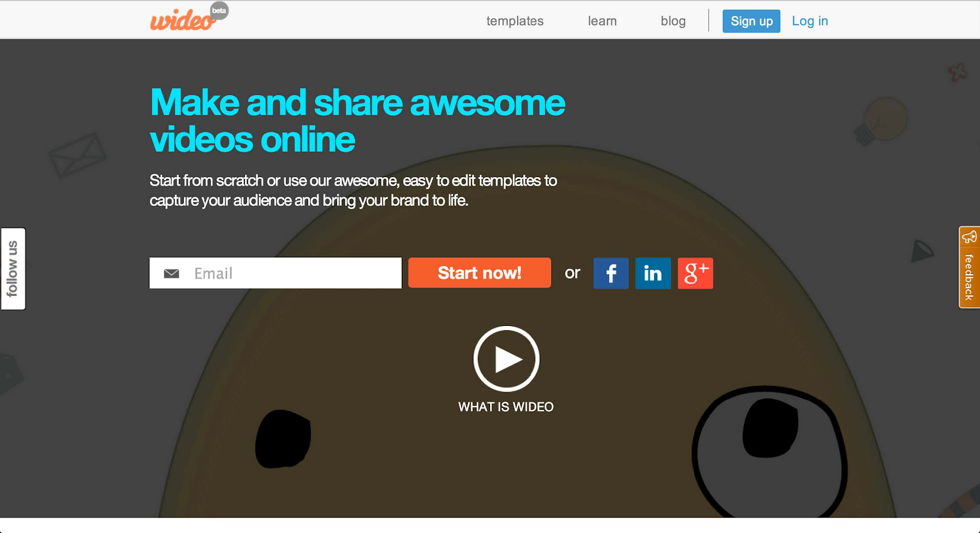This screenshot has width=980, height=533.
Task: Click the megaphone icon on the feedback tab
Action: click(x=969, y=237)
